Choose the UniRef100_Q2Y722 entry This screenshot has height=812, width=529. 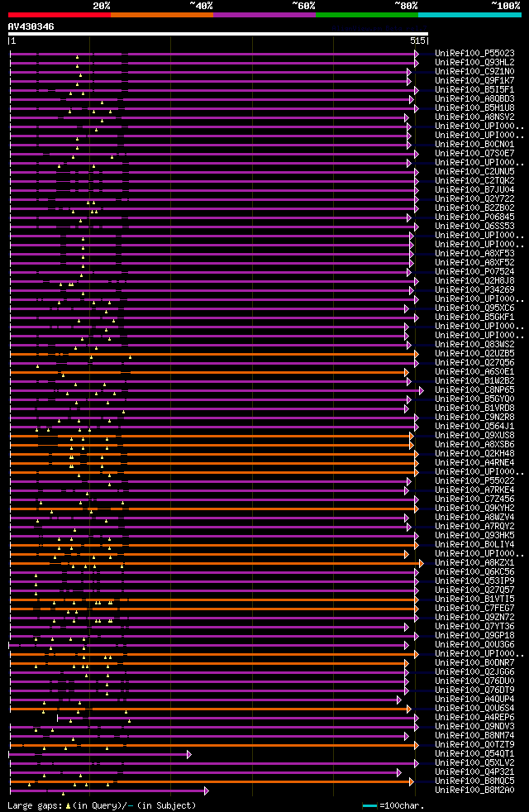click(x=474, y=198)
